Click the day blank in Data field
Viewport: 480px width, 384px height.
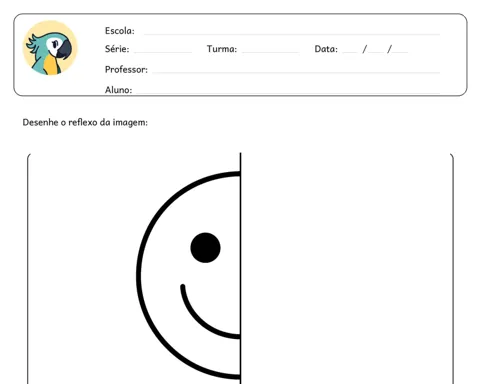click(350, 52)
